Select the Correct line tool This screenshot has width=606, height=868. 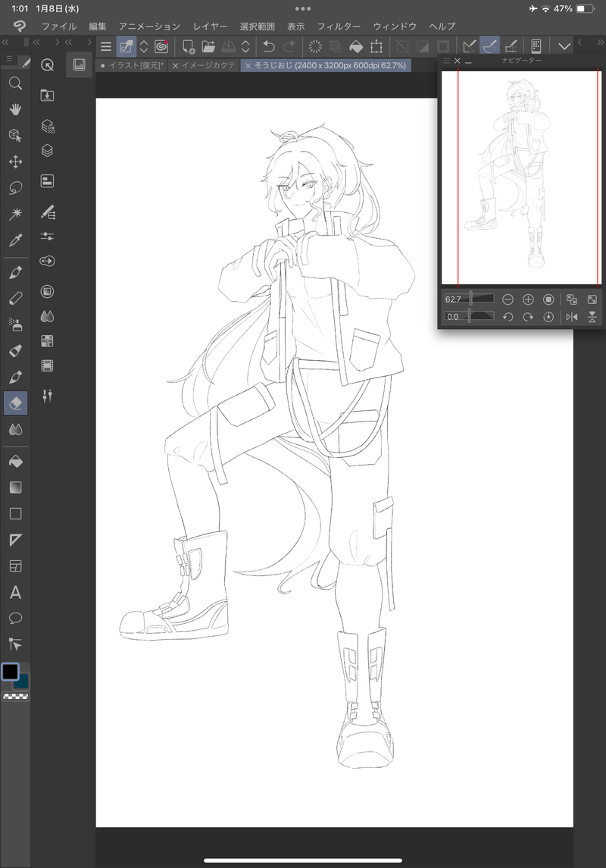coord(15,644)
